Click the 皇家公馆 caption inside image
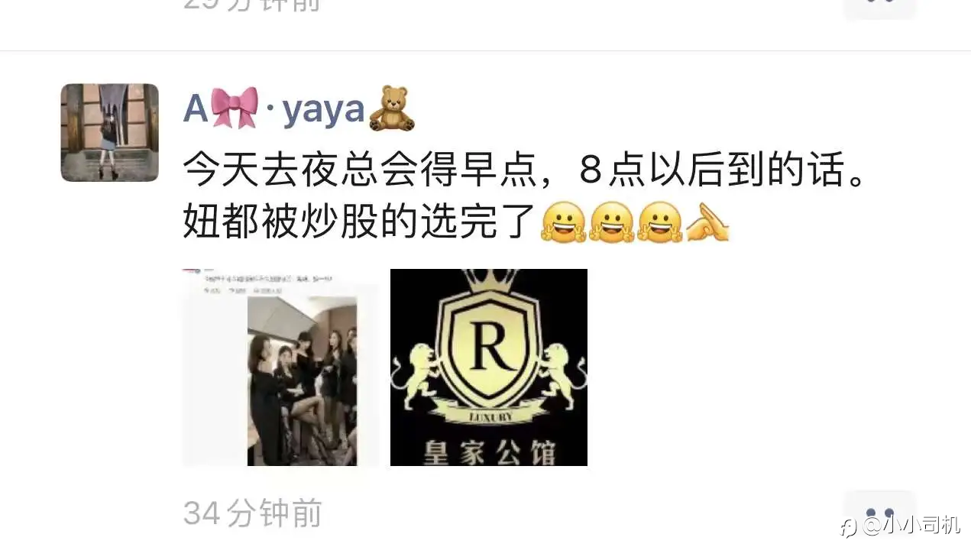 pos(489,450)
